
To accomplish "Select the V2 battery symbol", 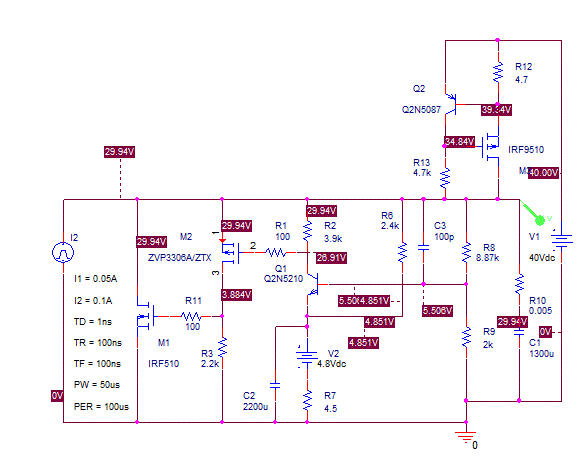I will [307, 356].
